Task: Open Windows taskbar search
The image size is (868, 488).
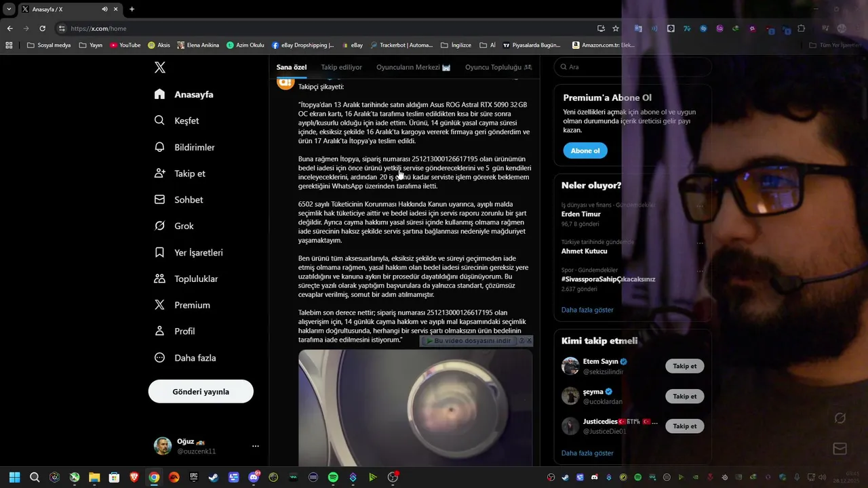Action: (35, 477)
